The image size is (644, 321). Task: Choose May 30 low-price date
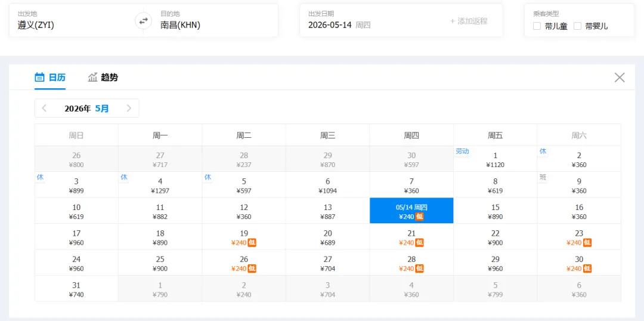pyautogui.click(x=579, y=263)
